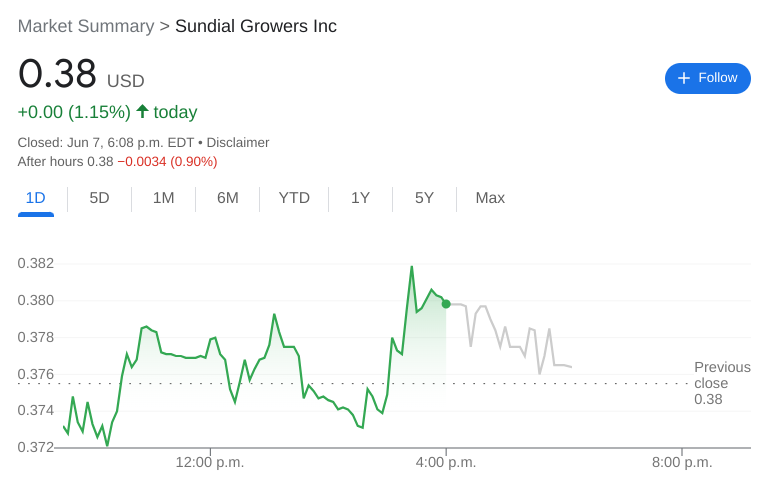
Task: Show the Max range chart
Action: [490, 198]
